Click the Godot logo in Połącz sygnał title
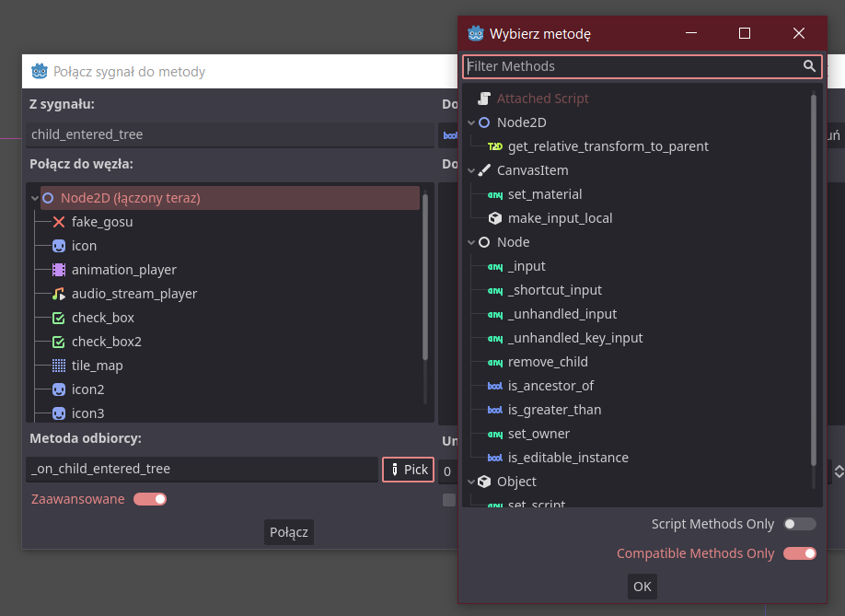This screenshot has height=616, width=845. pyautogui.click(x=40, y=71)
